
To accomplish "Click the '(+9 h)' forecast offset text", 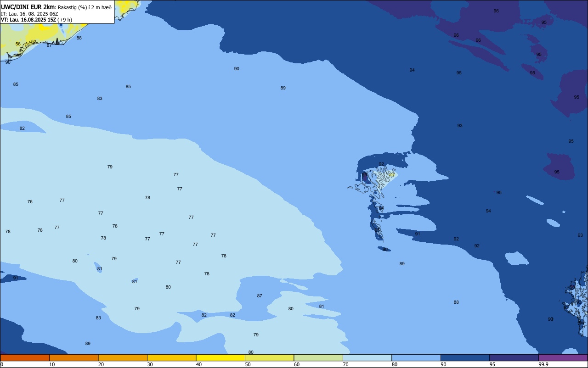I will pyautogui.click(x=65, y=20).
